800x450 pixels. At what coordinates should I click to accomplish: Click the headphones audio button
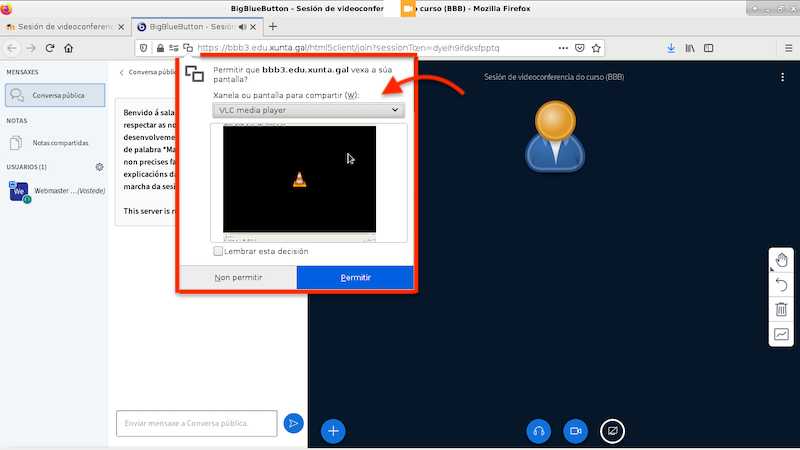(539, 430)
